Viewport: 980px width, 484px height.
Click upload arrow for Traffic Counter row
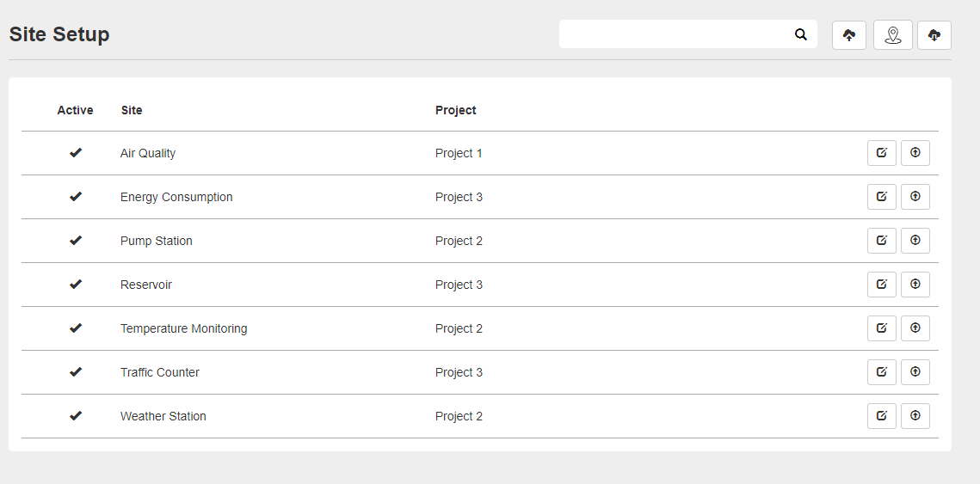click(x=915, y=372)
